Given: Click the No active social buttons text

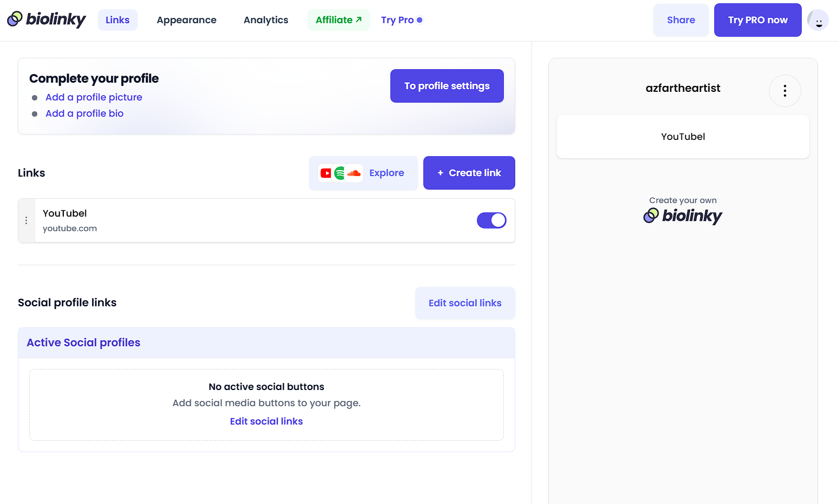Looking at the screenshot, I should click(x=267, y=387).
